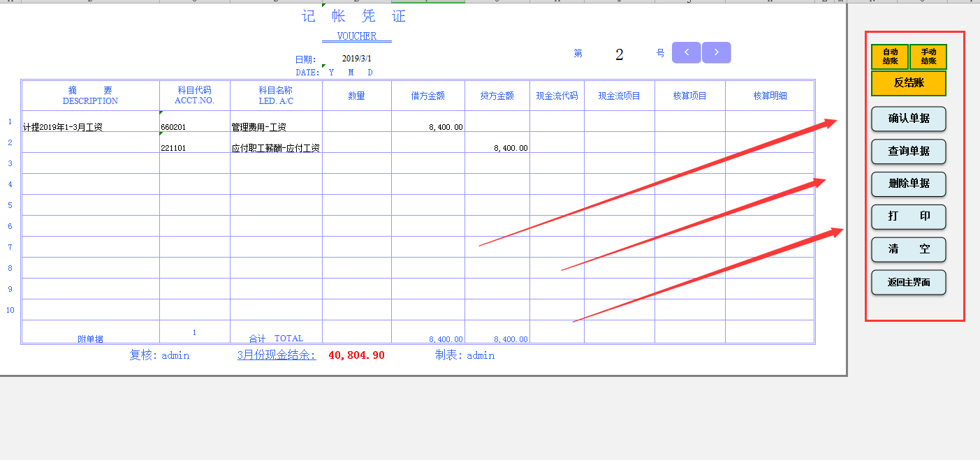Click the 清空 clear button
Viewport: 980px width, 460px height.
[x=908, y=250]
